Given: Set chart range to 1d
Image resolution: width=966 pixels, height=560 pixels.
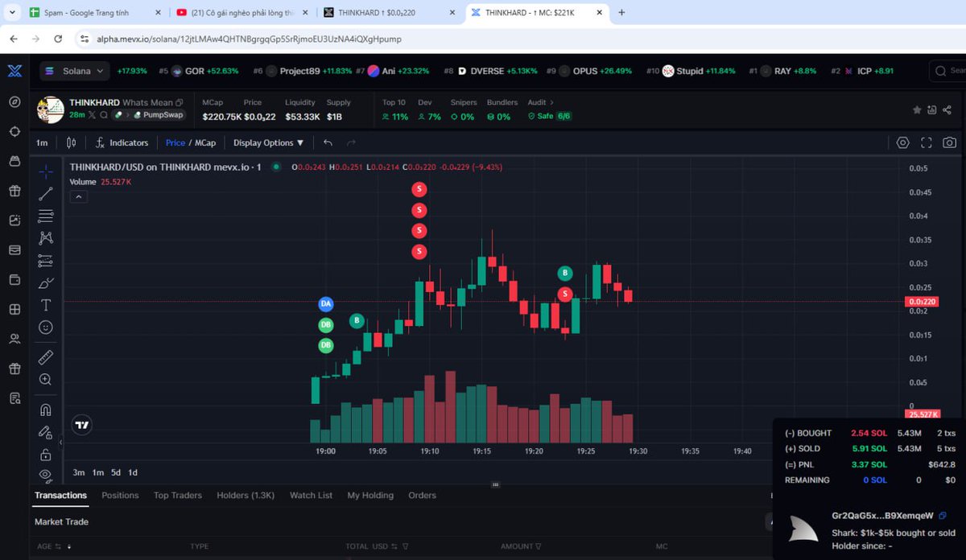Looking at the screenshot, I should pos(133,472).
